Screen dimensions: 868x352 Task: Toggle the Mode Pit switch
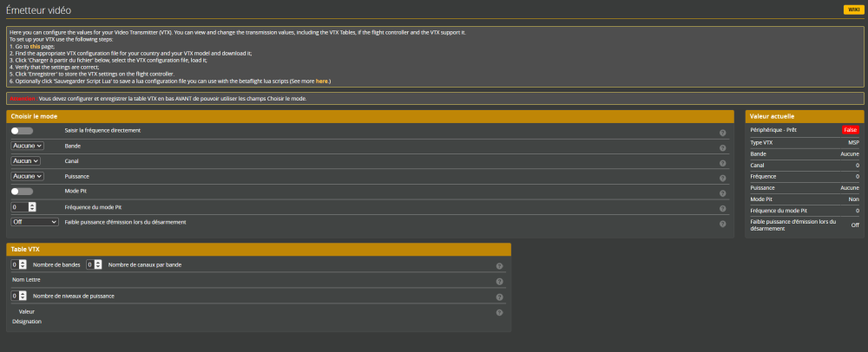[22, 192]
